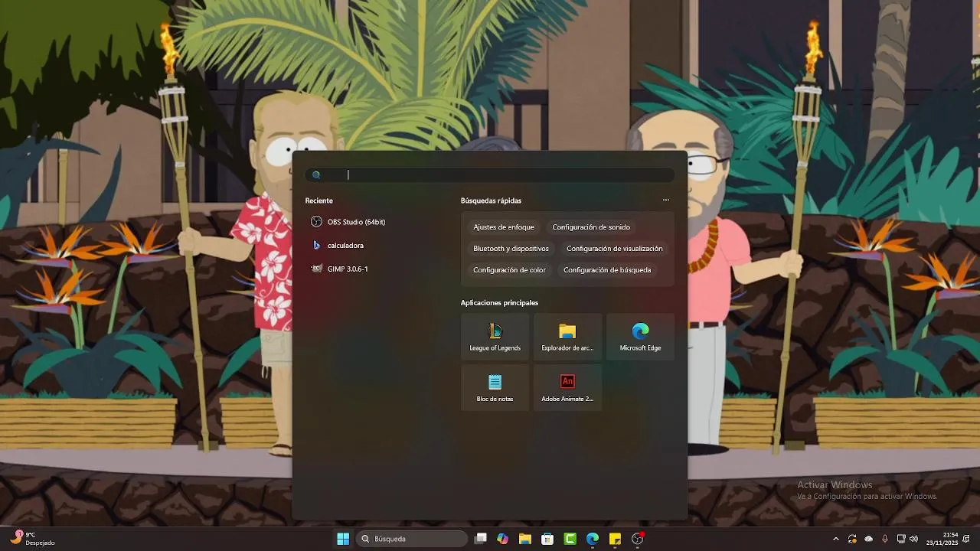Open volume speaker tray icon
980x551 pixels.
(x=913, y=539)
